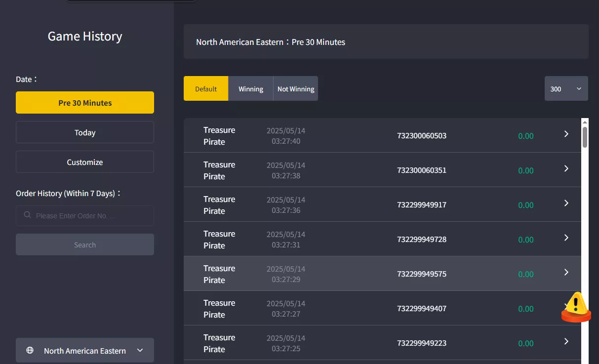599x364 pixels.
Task: Click the magnifier icon in order search
Action: click(28, 215)
